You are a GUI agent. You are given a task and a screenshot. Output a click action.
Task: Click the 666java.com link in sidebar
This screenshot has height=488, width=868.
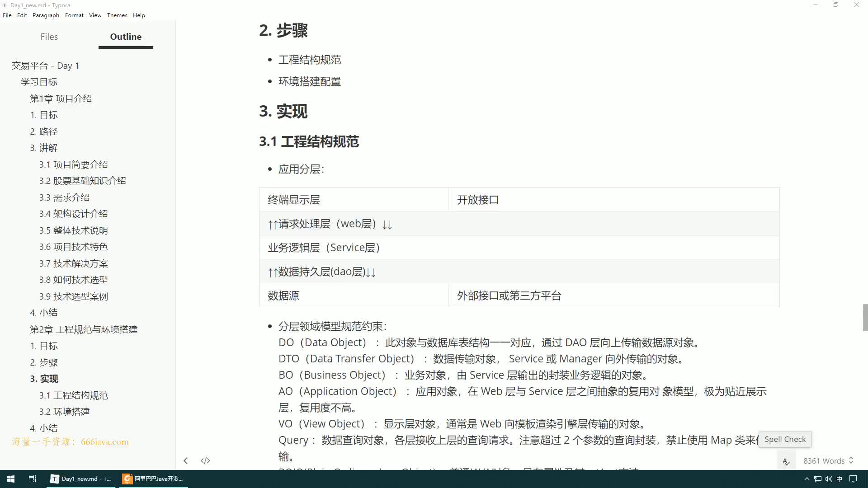[x=104, y=442]
